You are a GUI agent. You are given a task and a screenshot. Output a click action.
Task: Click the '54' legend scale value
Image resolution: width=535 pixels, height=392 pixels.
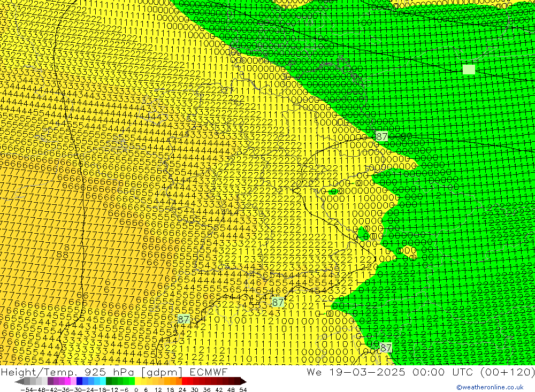pyautogui.click(x=243, y=390)
